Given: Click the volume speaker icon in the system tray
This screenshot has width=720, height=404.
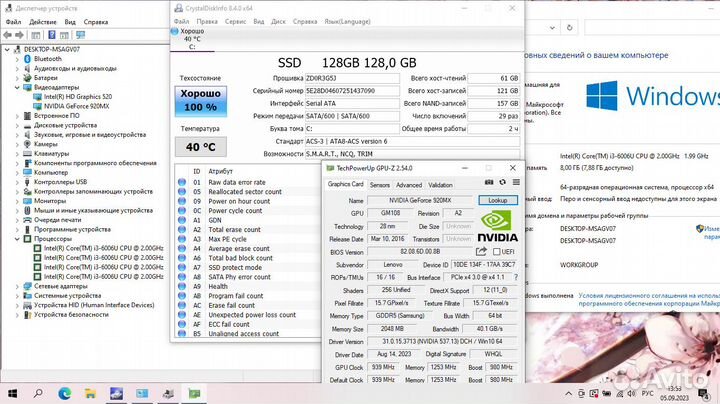Looking at the screenshot, I should tap(632, 393).
